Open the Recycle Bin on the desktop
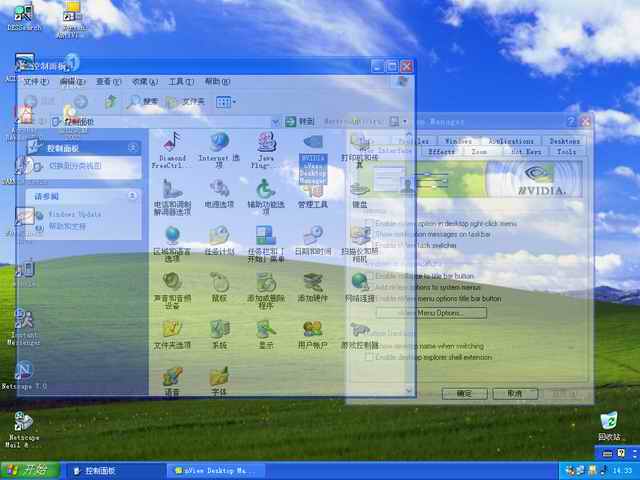 tap(608, 424)
